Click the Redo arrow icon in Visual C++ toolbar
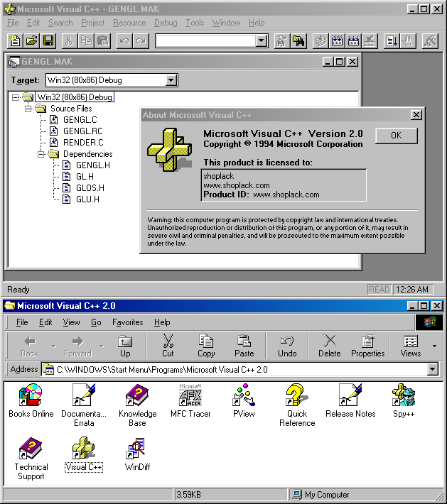The width and height of the screenshot is (447, 504). (x=141, y=41)
